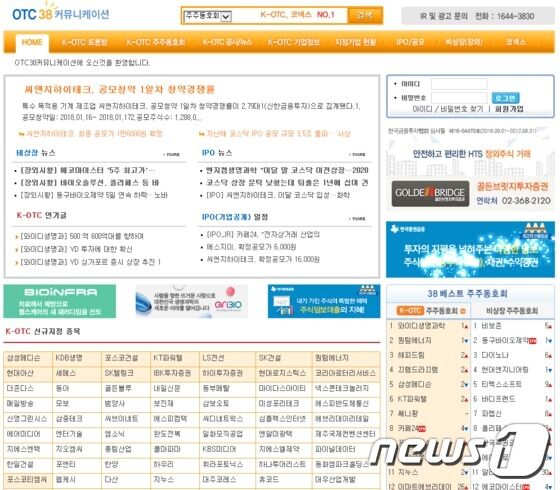Screen dimensions: 560x490
Task: Select the K-OTC 주주동호회 tab
Action: [430, 311]
